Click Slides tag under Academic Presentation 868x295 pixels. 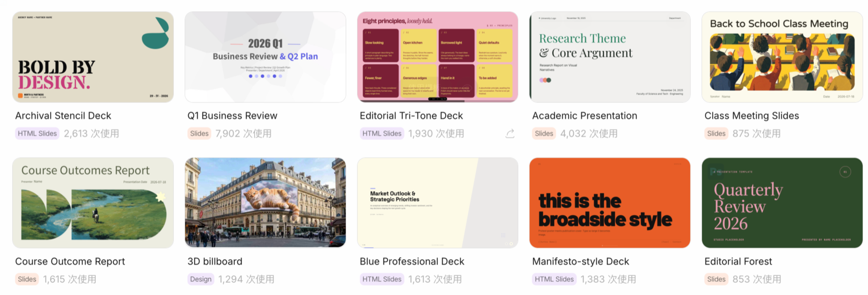pos(544,134)
